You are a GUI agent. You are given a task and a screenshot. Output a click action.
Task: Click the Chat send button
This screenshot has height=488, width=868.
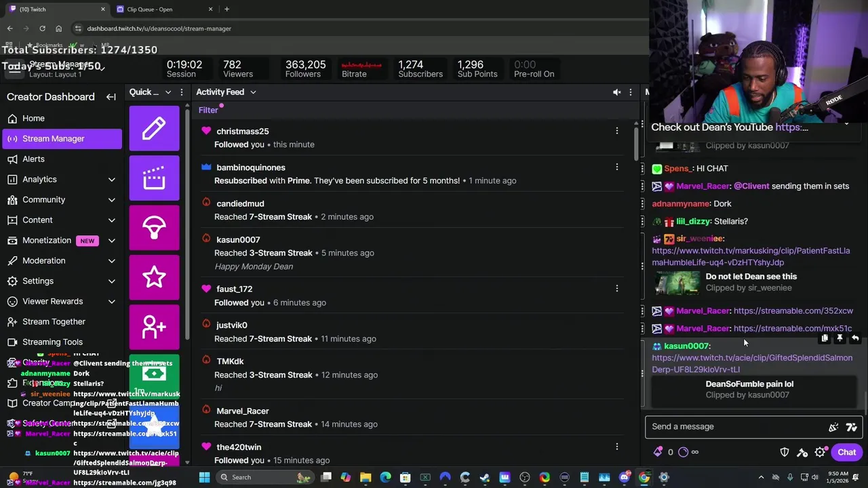846,452
